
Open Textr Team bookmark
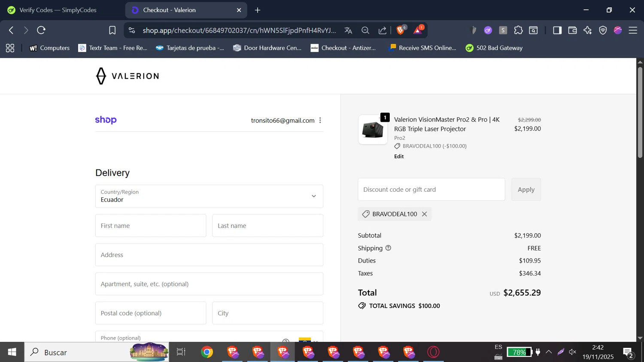112,48
